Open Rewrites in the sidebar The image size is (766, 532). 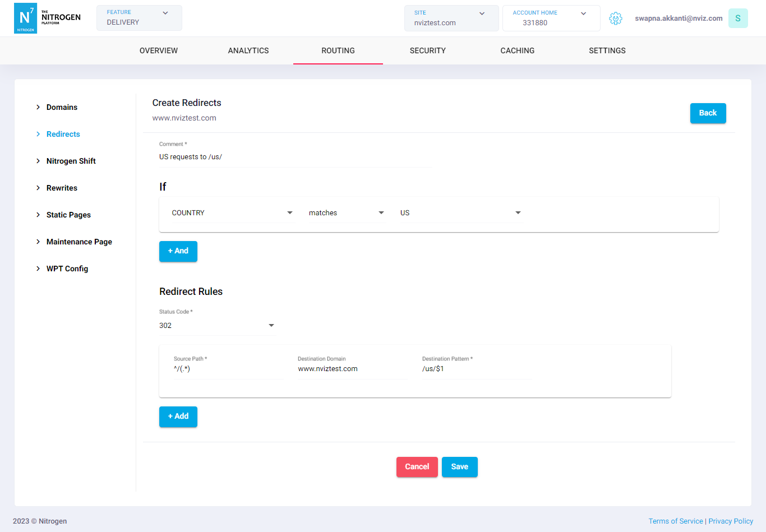pyautogui.click(x=62, y=188)
